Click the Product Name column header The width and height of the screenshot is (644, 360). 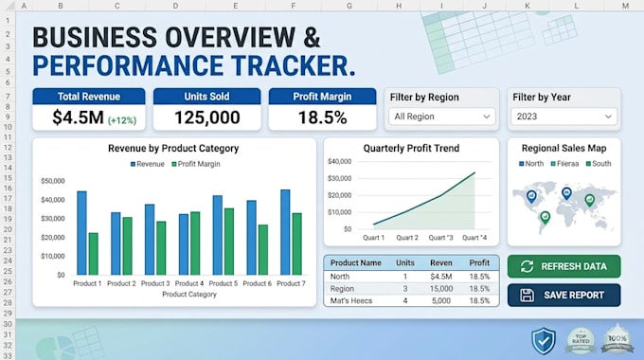(x=356, y=263)
